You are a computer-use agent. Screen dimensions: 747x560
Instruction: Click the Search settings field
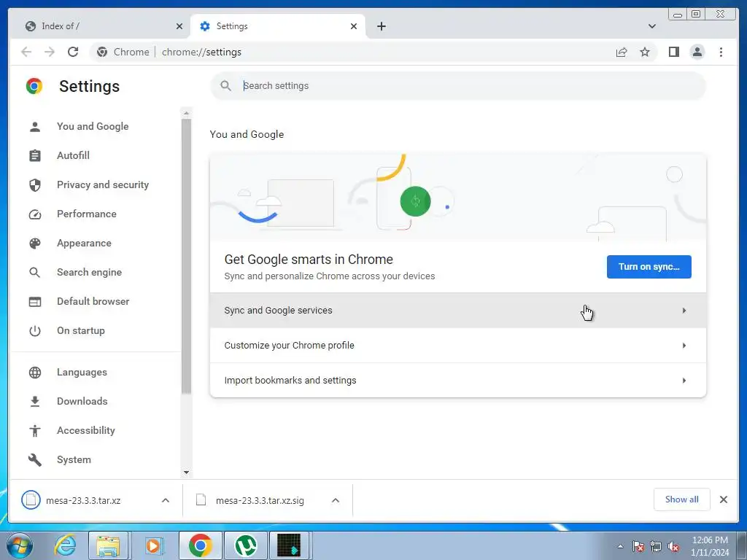(x=458, y=86)
